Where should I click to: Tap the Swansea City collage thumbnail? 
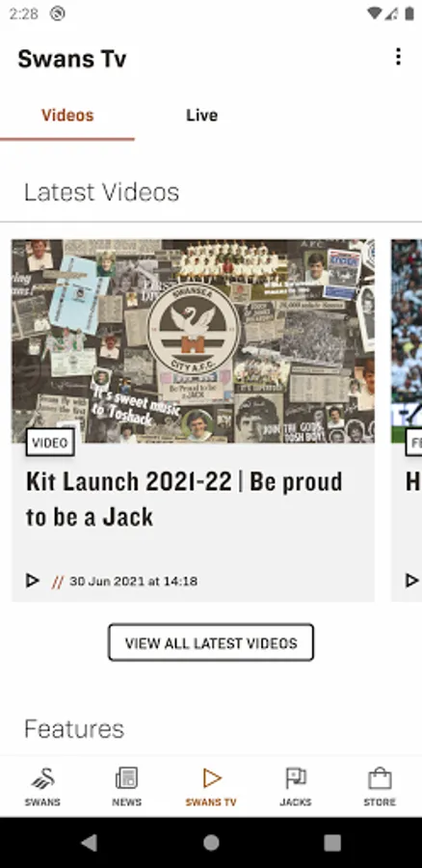[x=193, y=341]
